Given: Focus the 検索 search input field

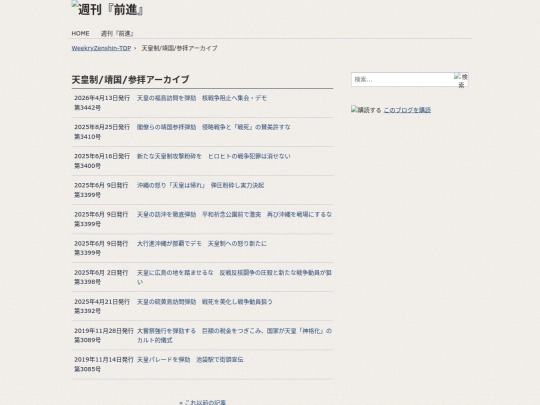Looking at the screenshot, I should [402, 80].
